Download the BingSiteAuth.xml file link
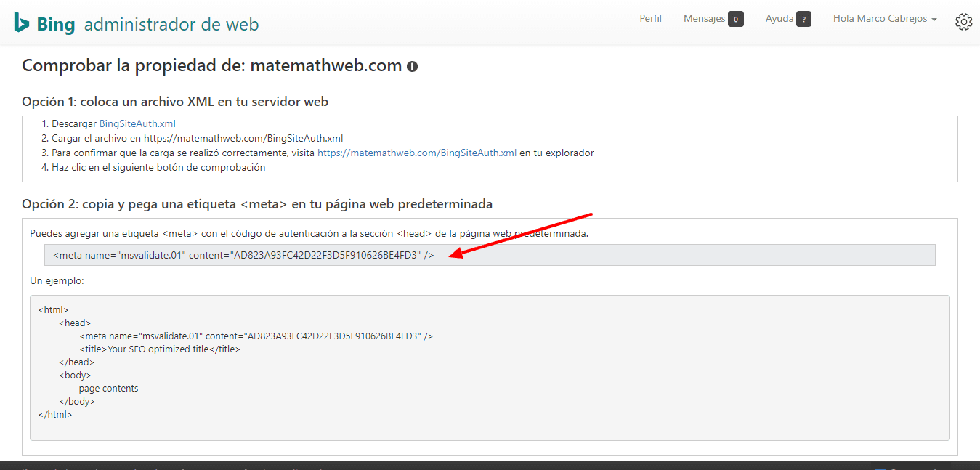Image resolution: width=980 pixels, height=470 pixels. pyautogui.click(x=137, y=123)
